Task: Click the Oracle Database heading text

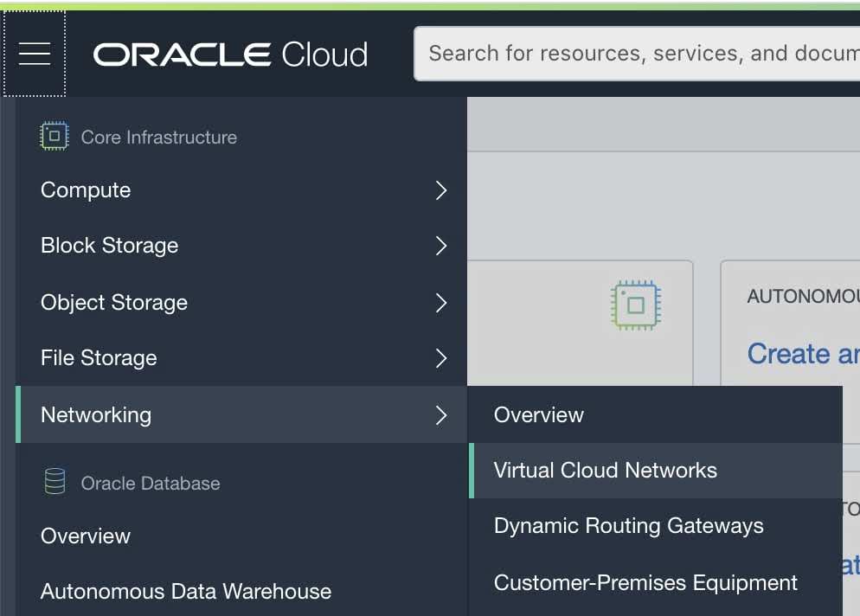Action: coord(151,484)
